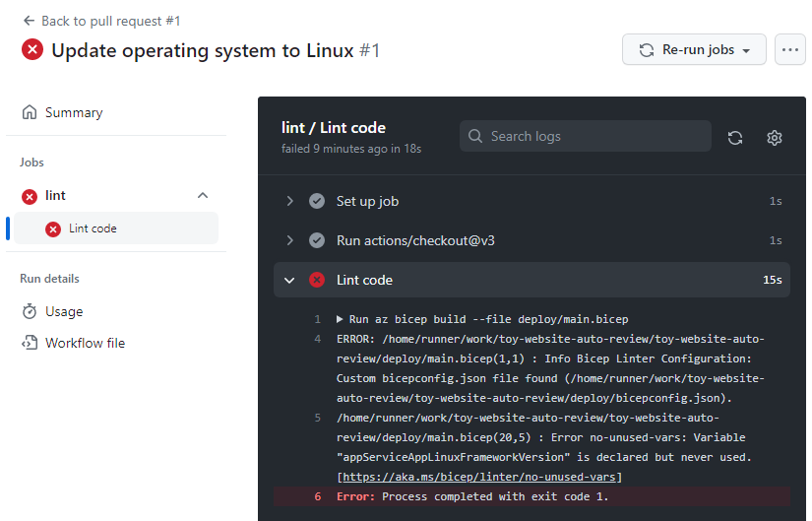Viewport: 812px width, 521px height.
Task: Click log line number 1
Action: coord(318,319)
